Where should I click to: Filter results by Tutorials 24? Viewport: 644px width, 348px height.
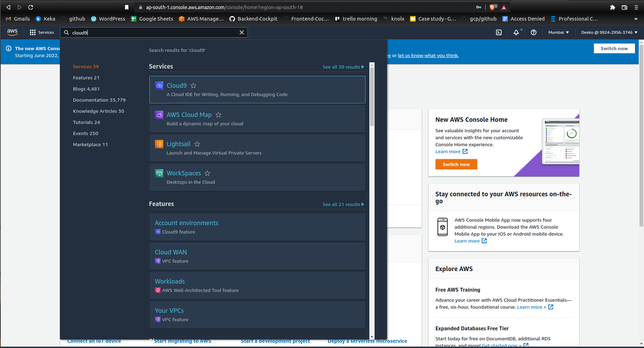86,122
